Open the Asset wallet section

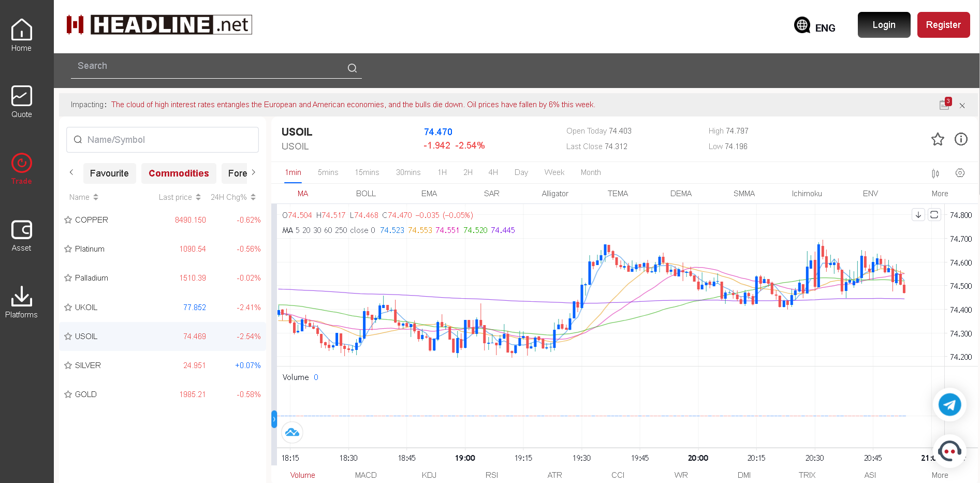(21, 236)
